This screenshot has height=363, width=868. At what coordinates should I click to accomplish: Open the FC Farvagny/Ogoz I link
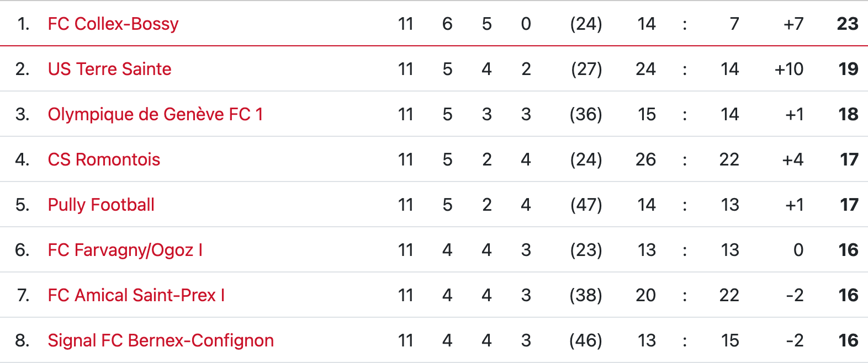(125, 250)
